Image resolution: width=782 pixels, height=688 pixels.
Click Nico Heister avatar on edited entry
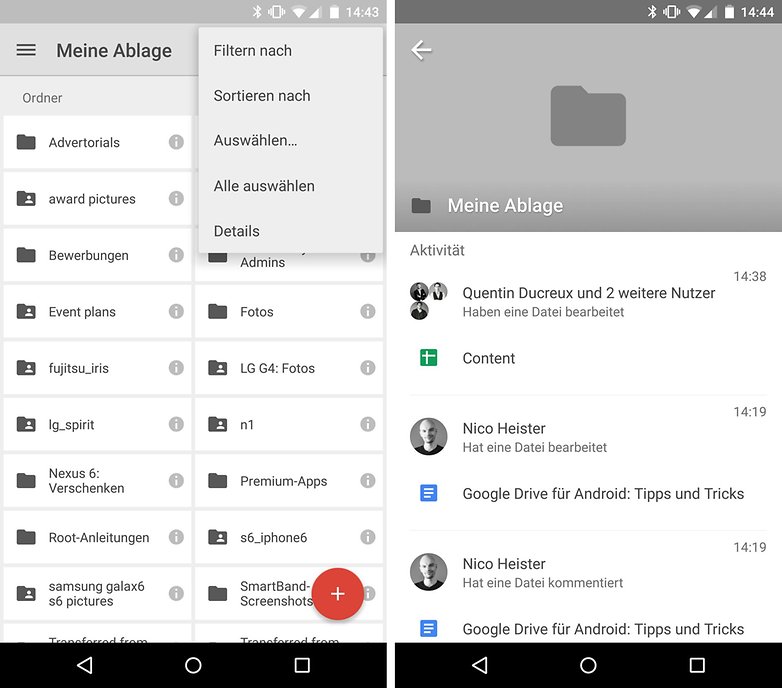coord(428,436)
